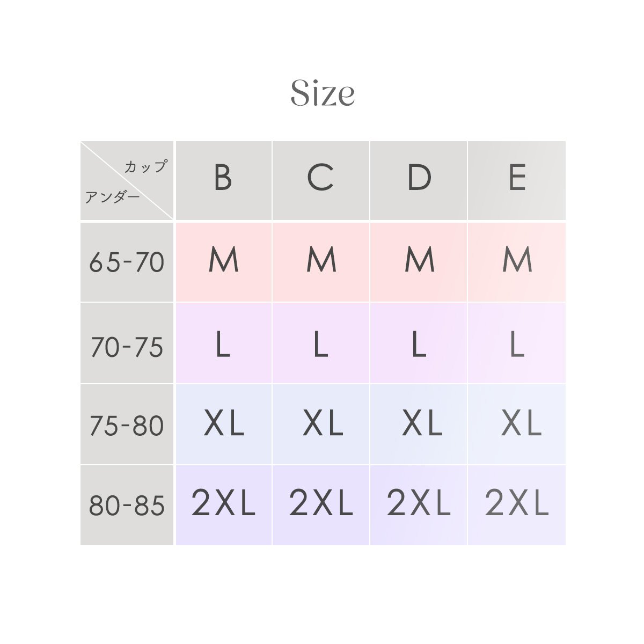This screenshot has height=644, width=644.
Task: Click the M cell under C cup
Action: point(321,262)
